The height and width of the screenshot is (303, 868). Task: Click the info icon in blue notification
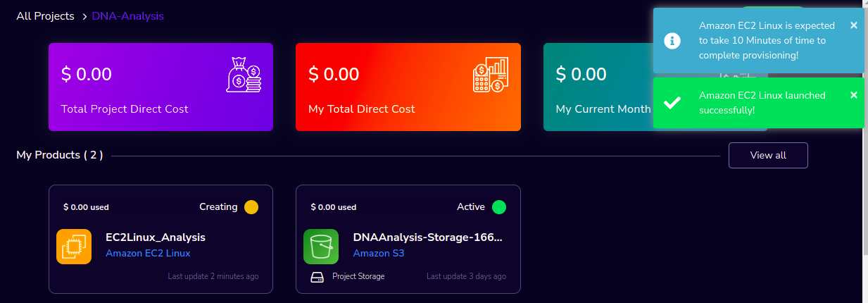672,40
